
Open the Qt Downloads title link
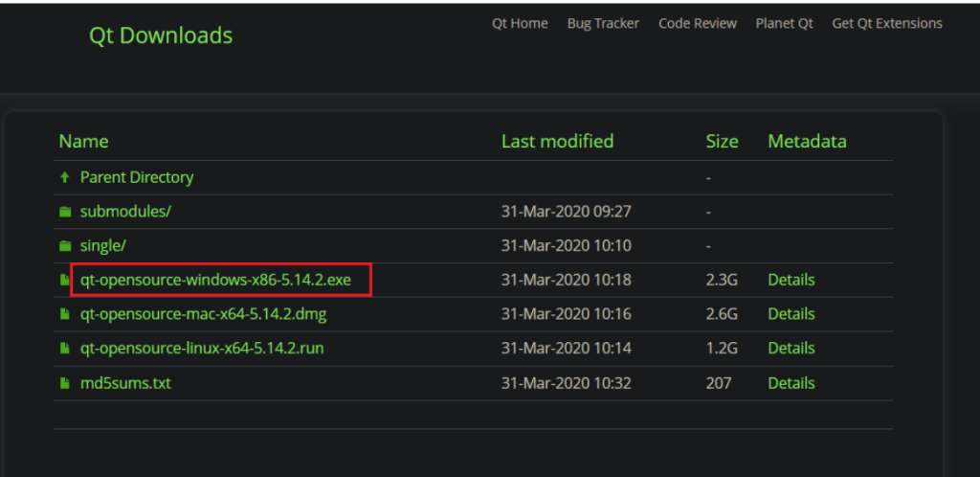161,35
